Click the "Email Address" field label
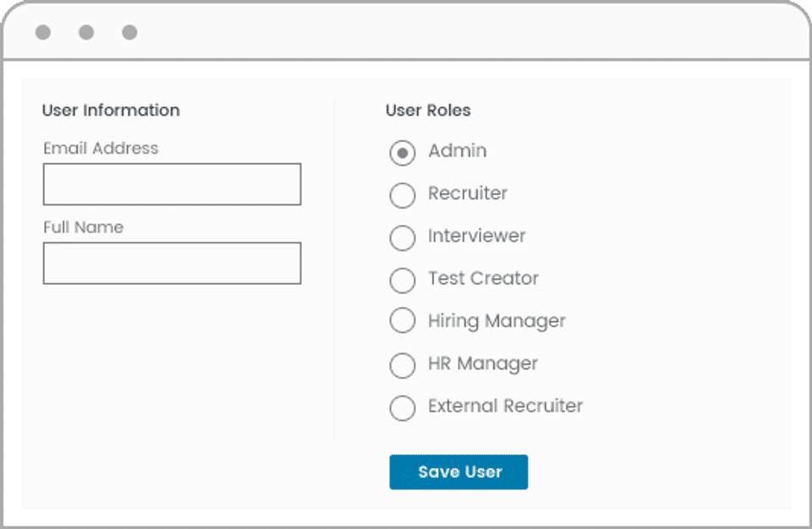This screenshot has height=529, width=812. pyautogui.click(x=101, y=148)
